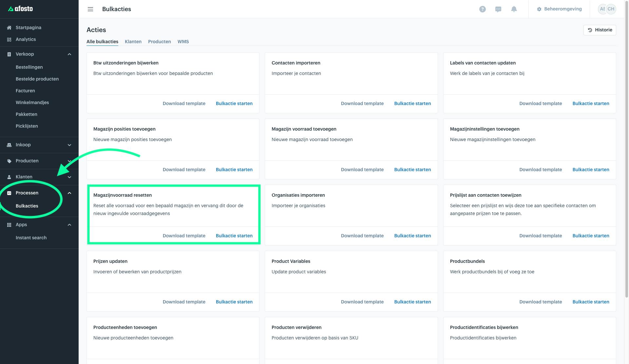Expand the Inkoop section chevron
Viewport: 629px width, 364px height.
[x=69, y=145]
